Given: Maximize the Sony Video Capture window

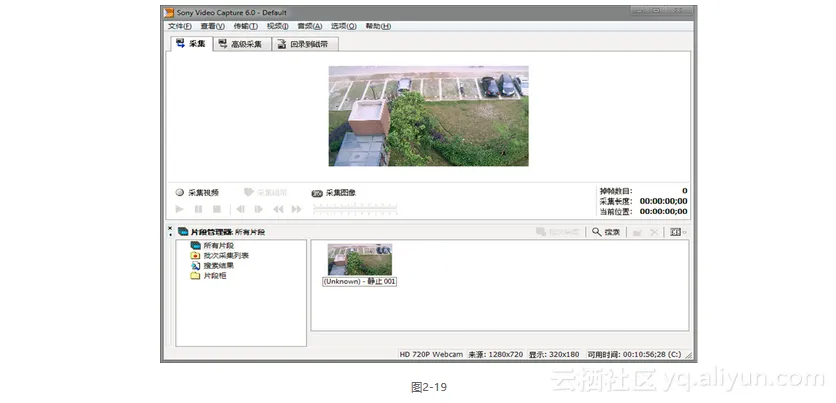Looking at the screenshot, I should pyautogui.click(x=656, y=11).
